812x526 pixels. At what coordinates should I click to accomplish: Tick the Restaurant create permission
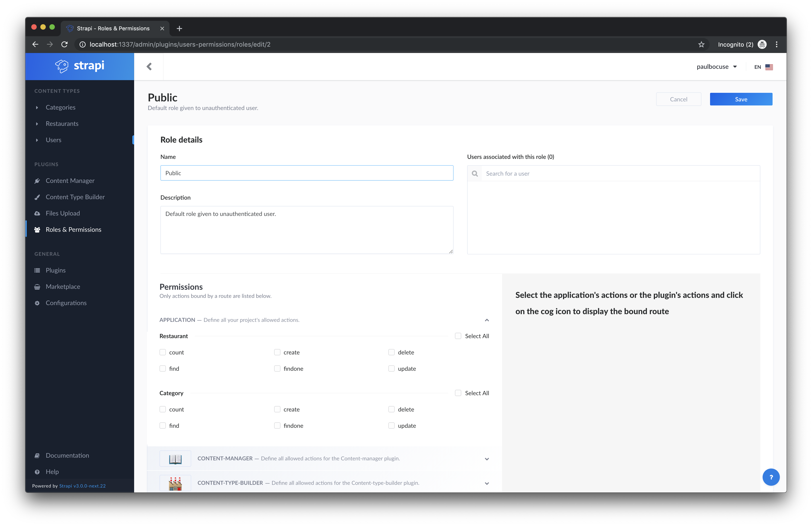tap(277, 352)
